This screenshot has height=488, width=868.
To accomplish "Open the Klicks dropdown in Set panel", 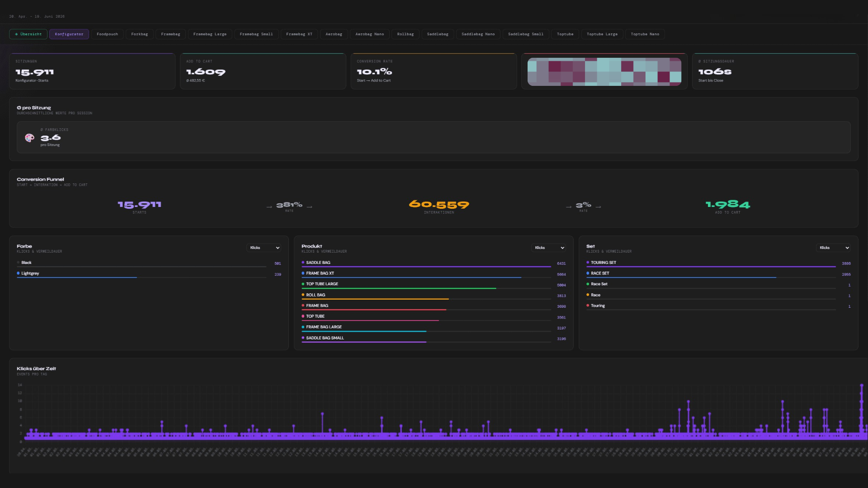I will pos(833,248).
